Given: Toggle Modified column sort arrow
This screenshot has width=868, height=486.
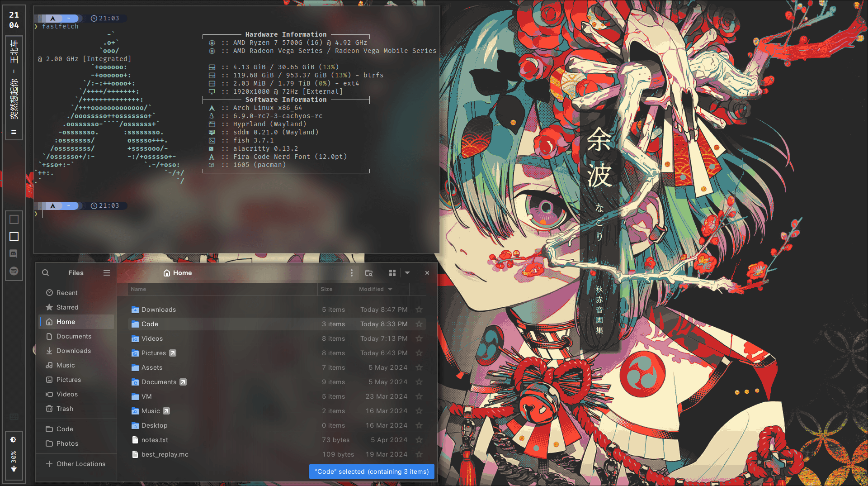Looking at the screenshot, I should [390, 289].
